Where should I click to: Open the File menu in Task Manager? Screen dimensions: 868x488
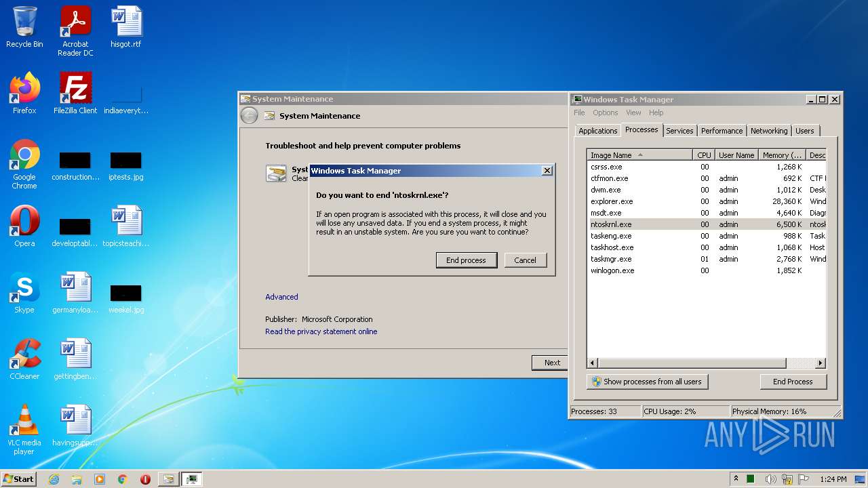tap(579, 113)
